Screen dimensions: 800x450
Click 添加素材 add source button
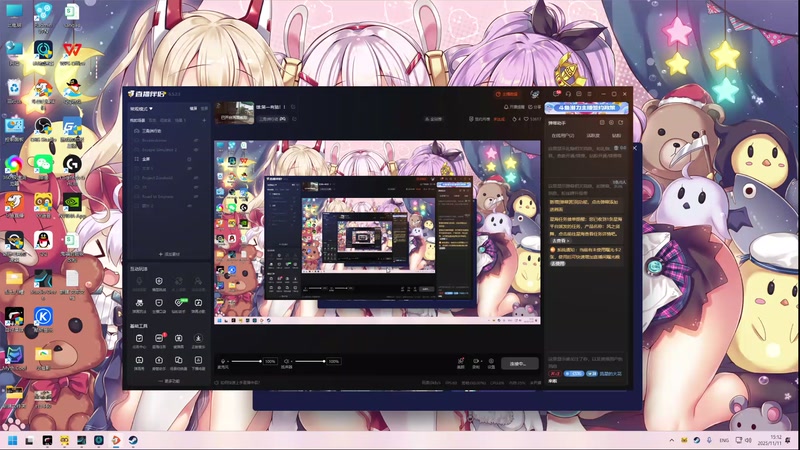coord(169,254)
